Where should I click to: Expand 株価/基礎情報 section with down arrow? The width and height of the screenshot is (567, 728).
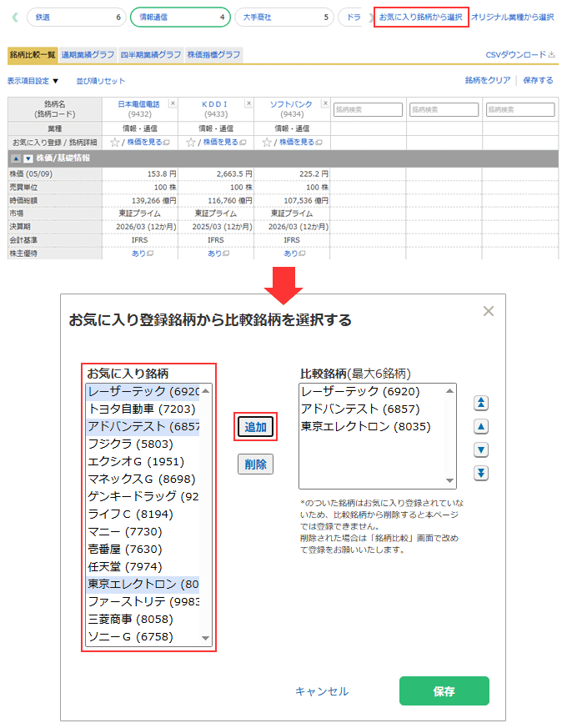point(28,158)
